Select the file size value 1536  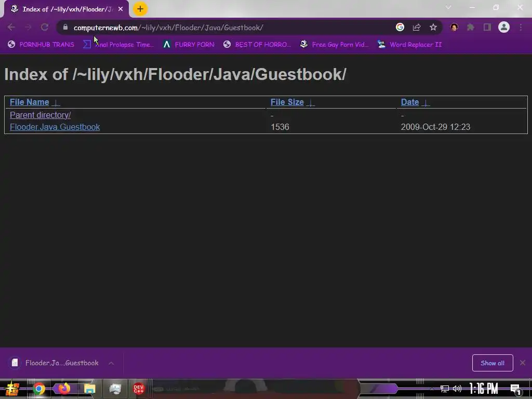pos(280,127)
